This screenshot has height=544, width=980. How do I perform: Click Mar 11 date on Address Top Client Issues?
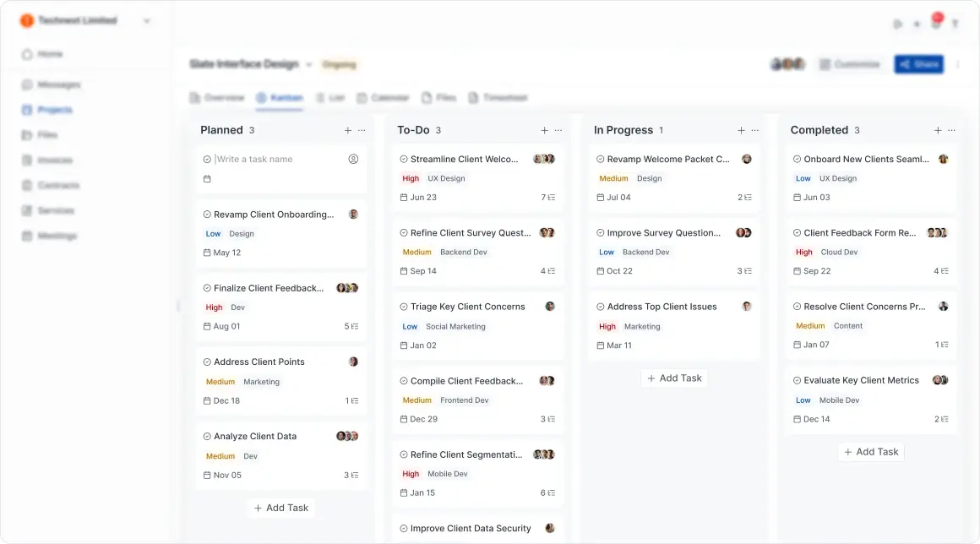614,345
